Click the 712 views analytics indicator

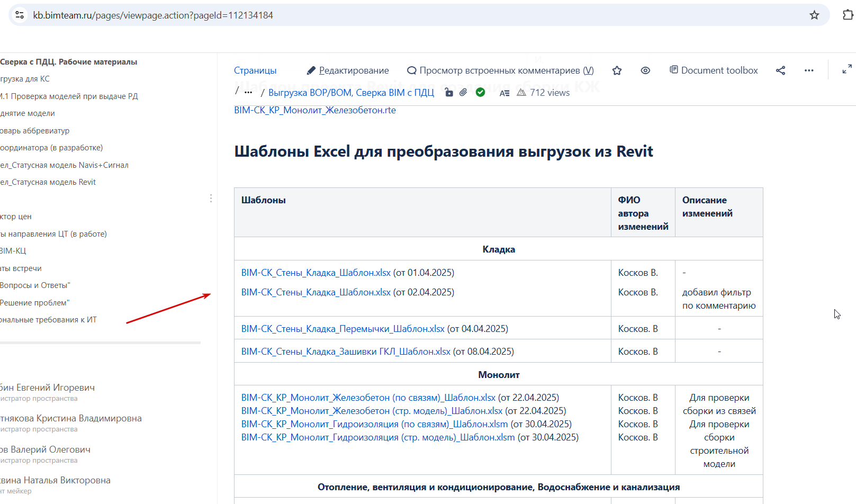point(543,93)
